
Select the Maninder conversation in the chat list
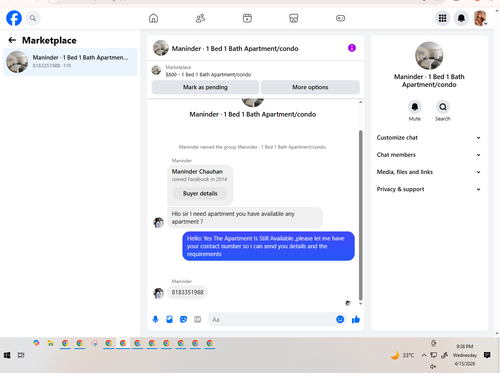[70, 62]
